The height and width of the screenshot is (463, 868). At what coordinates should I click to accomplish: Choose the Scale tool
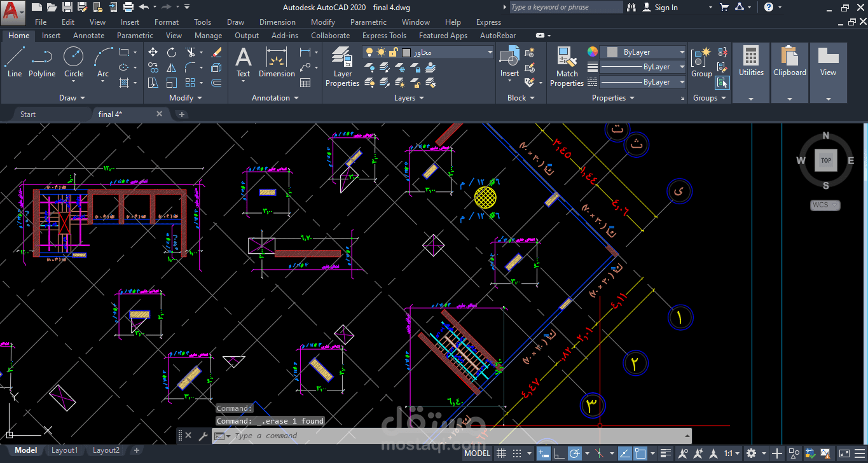tap(172, 83)
